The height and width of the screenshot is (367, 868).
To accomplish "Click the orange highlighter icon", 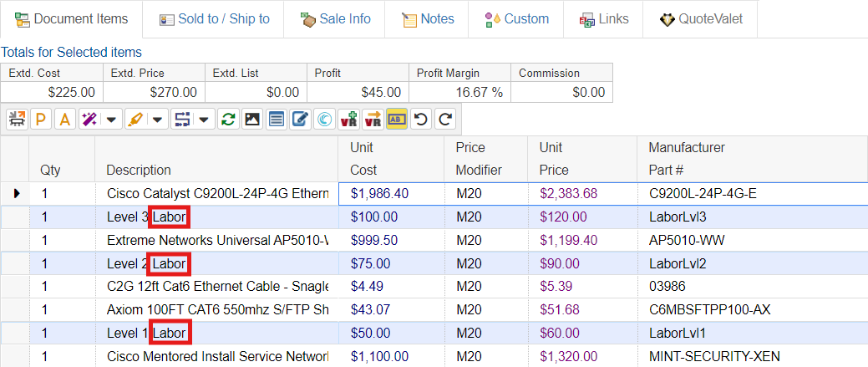I will [135, 120].
